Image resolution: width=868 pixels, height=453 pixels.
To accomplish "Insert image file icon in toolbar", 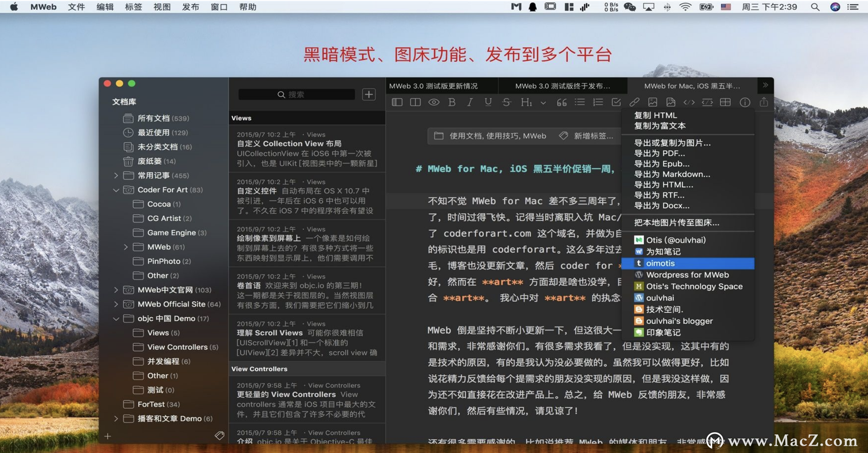I will (671, 102).
